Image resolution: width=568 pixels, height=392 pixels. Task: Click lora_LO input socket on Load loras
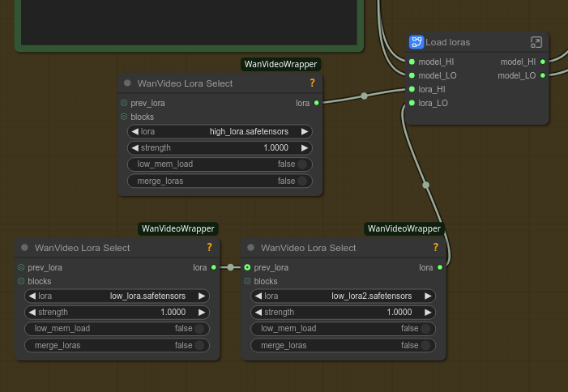click(x=412, y=103)
